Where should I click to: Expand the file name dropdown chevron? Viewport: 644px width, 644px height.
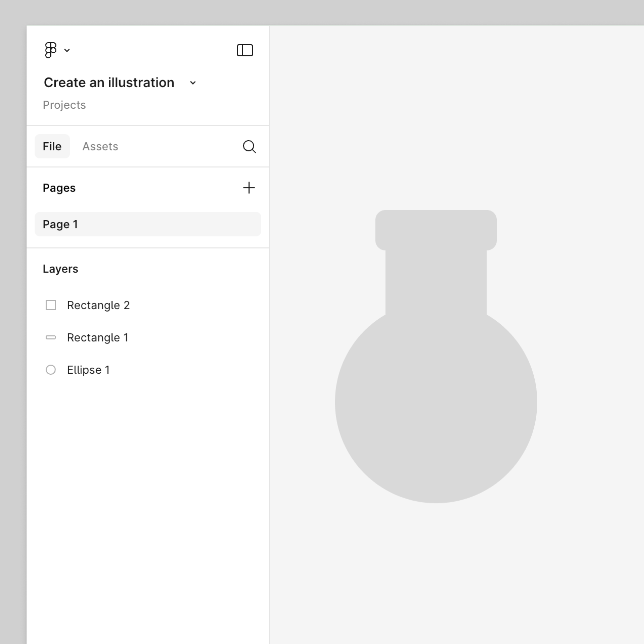193,83
